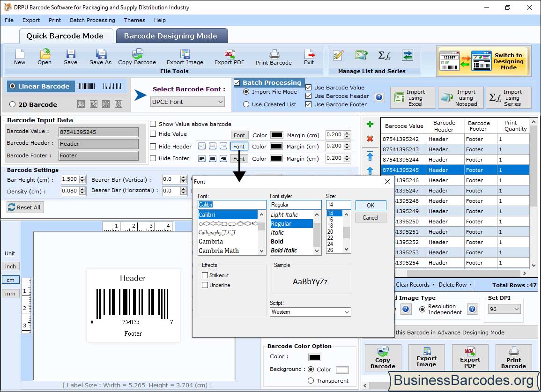Open the white background color swatch
Image resolution: width=541 pixels, height=392 pixels.
point(342,370)
